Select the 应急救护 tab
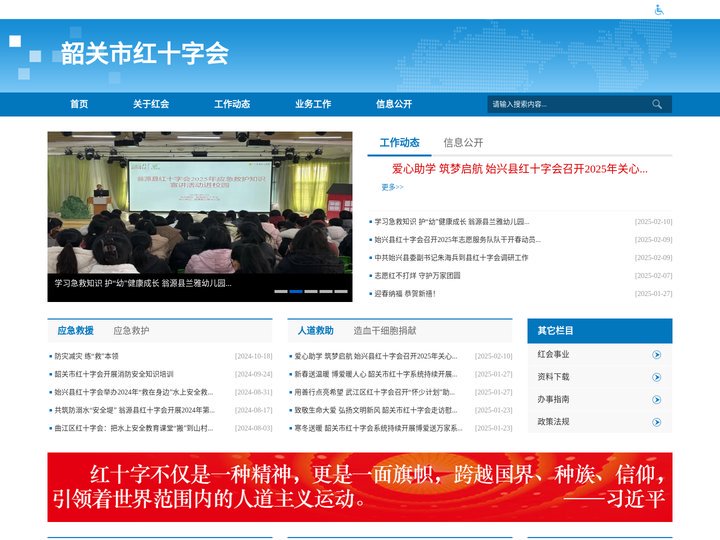The width and height of the screenshot is (720, 540). point(131,331)
